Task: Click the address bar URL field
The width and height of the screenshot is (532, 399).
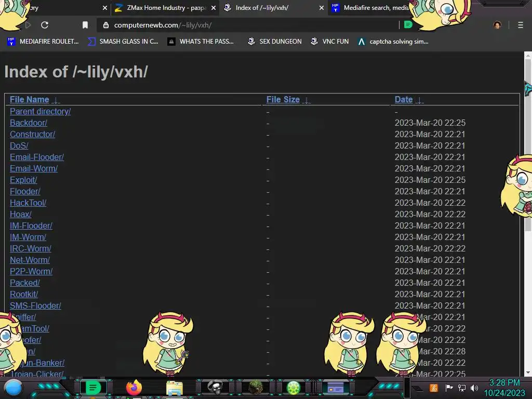Action: [x=248, y=25]
